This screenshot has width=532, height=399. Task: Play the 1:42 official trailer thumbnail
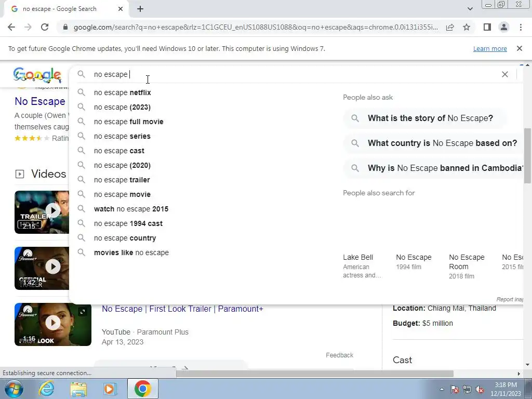pos(42,269)
